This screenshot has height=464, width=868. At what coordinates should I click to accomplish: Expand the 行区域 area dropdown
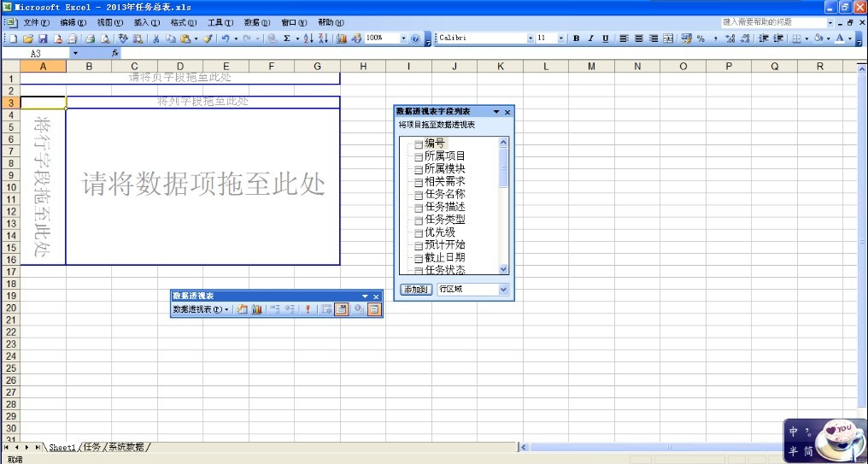point(502,290)
